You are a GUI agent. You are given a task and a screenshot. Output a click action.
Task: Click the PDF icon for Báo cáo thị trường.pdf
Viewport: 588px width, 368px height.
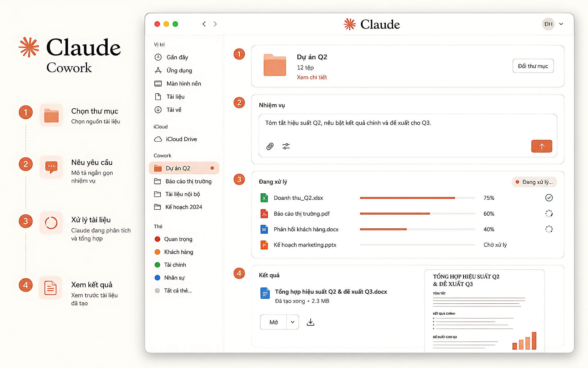tap(264, 214)
